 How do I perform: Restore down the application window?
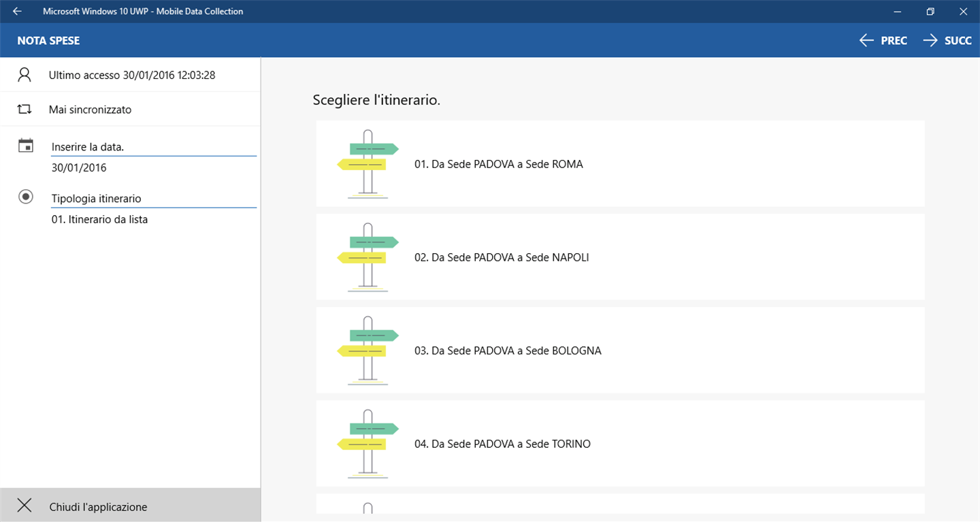click(x=930, y=12)
